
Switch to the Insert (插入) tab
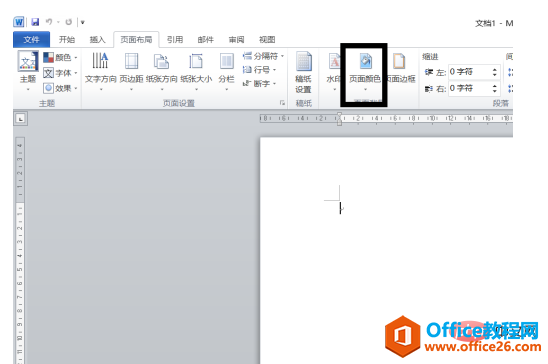97,39
